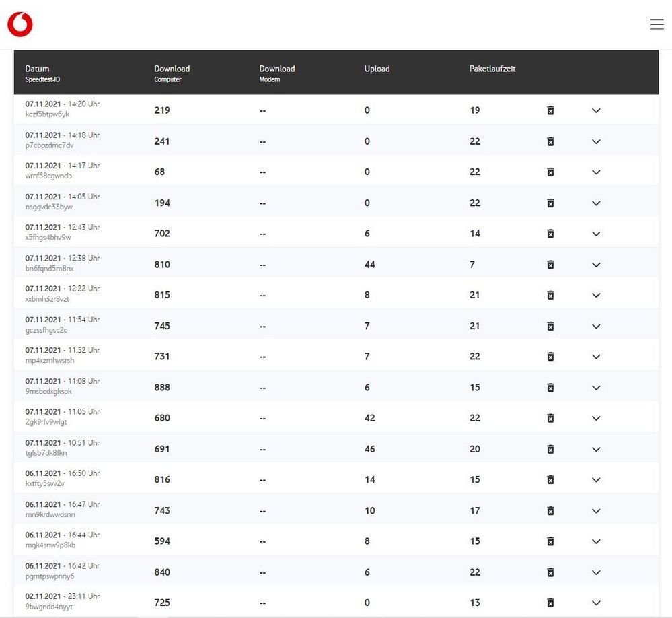Delete speedtest kxtfty5svv2v entry
Viewport: 672px width, 618px height.
click(551, 480)
